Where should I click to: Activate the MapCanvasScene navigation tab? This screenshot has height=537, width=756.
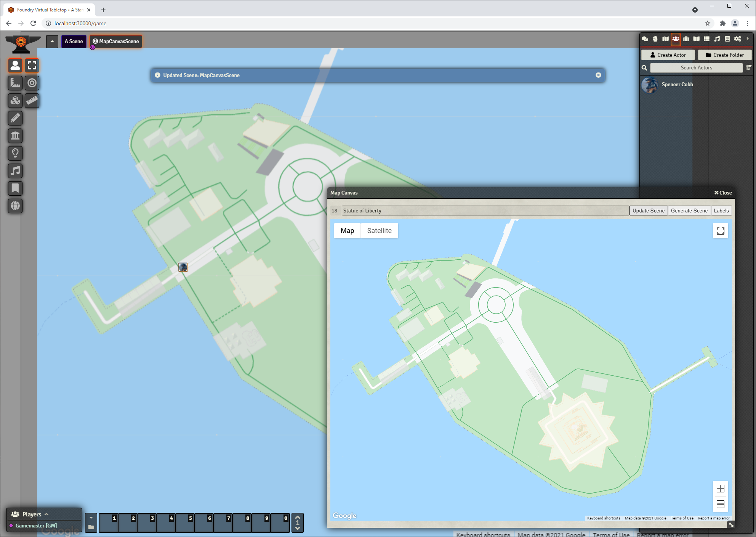point(115,41)
